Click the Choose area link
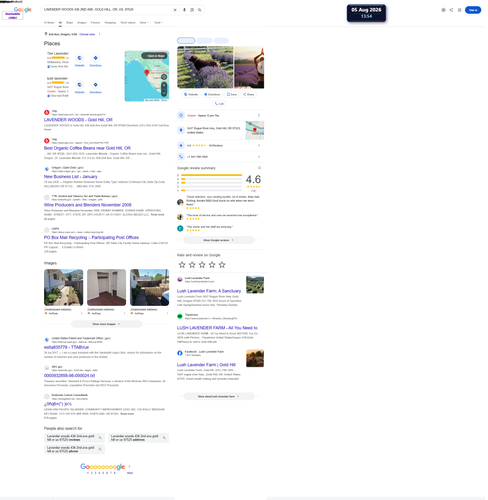The image size is (488, 500). tap(87, 34)
